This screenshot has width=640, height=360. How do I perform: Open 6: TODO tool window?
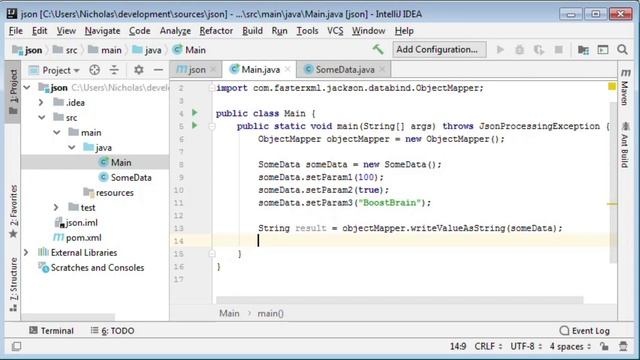113,331
